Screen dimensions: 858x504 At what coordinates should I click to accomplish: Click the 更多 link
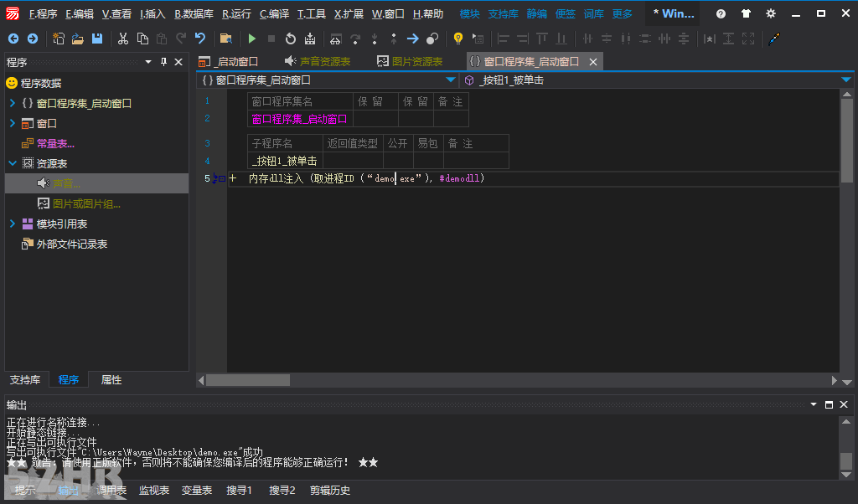pos(623,14)
